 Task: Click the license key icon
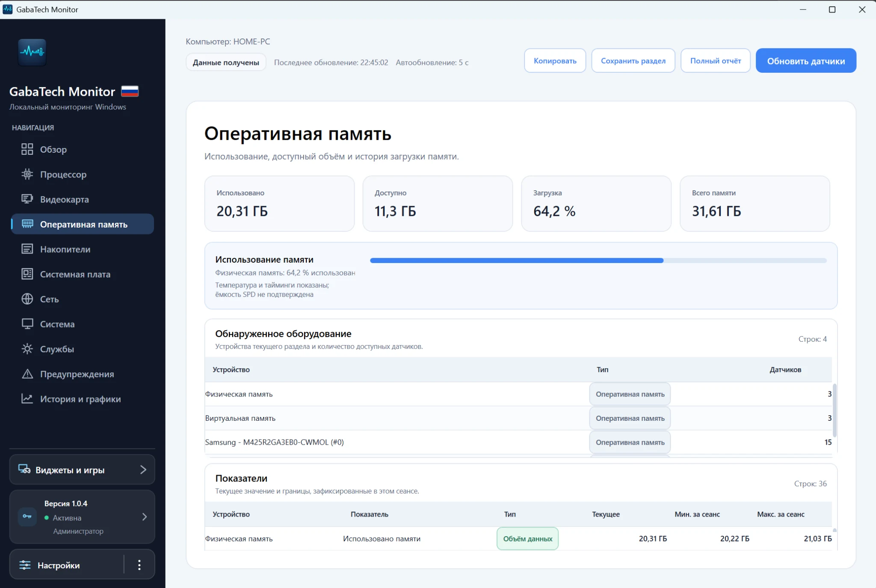[x=27, y=517]
